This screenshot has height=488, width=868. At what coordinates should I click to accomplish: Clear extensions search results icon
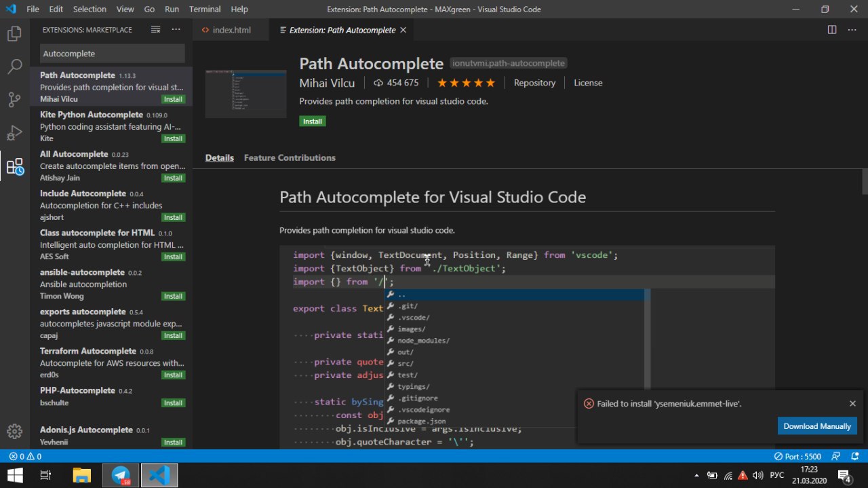(155, 30)
